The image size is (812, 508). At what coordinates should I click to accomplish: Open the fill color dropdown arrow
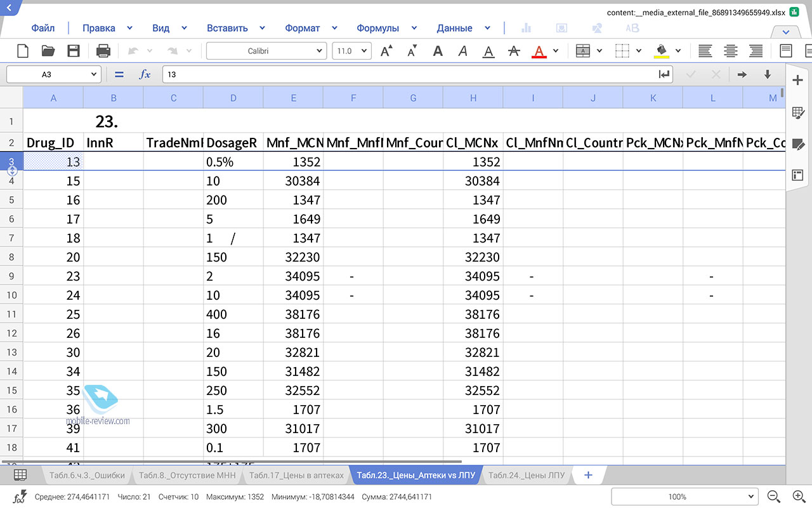678,51
